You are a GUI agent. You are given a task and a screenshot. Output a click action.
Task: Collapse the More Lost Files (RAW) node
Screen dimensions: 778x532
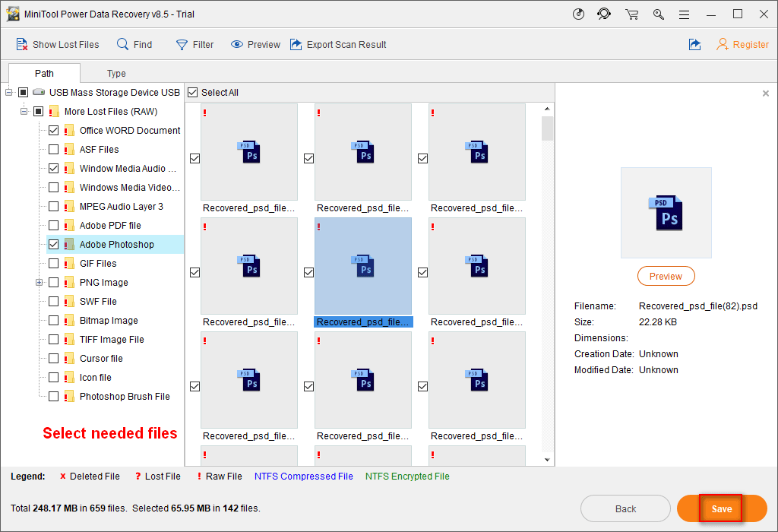click(24, 111)
